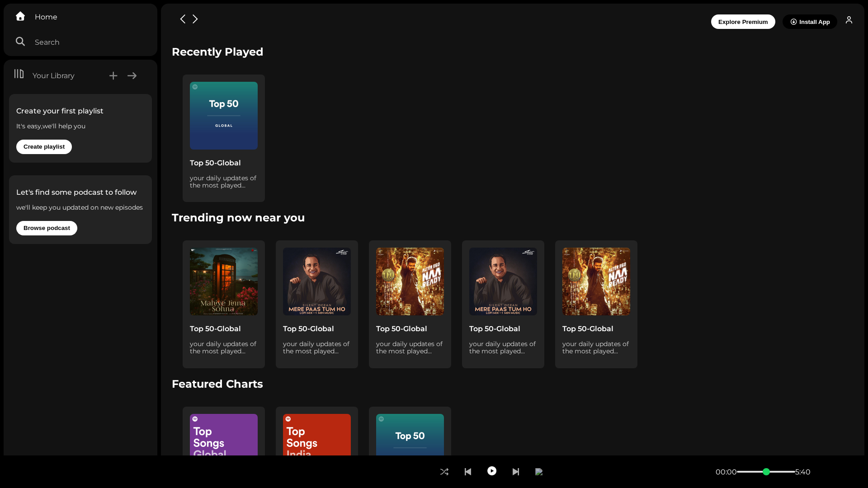
Task: Click "Let's find some podcast to follow"
Action: click(x=76, y=192)
